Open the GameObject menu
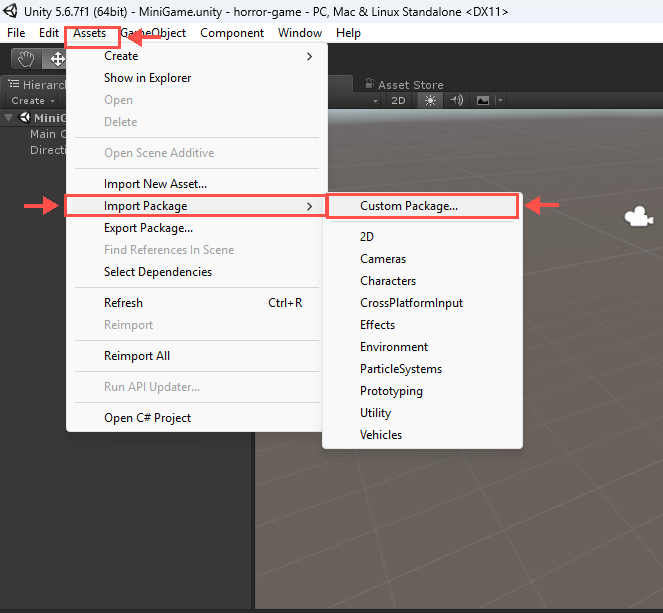 pyautogui.click(x=153, y=33)
